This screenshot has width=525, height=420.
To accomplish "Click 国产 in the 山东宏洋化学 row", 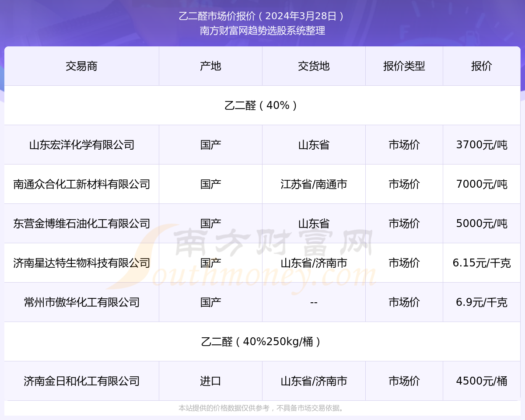I will [210, 145].
